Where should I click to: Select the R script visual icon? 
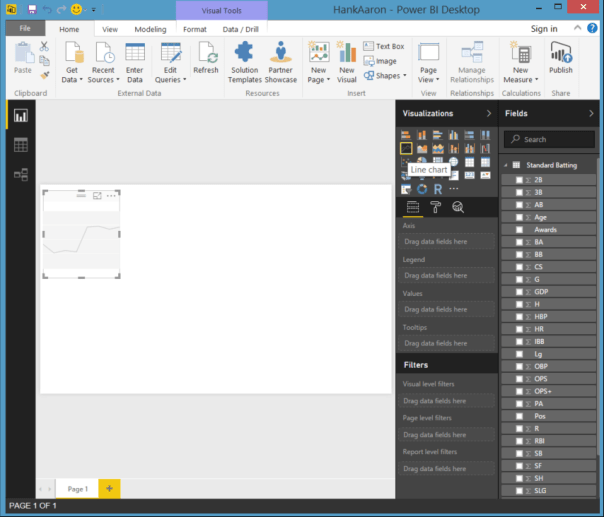(x=438, y=188)
